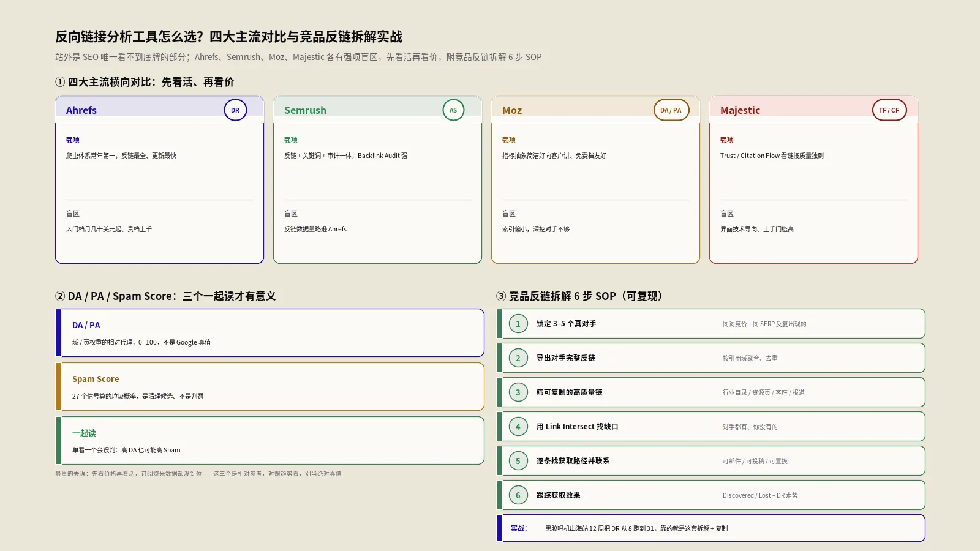Click the DR badge on Ahrefs card
The width and height of the screenshot is (980, 551).
click(x=235, y=110)
